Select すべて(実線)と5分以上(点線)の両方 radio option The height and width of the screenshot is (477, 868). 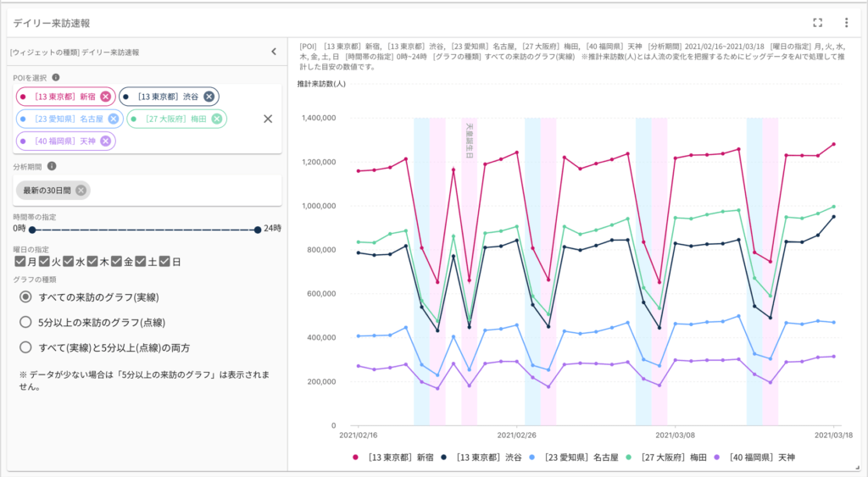25,347
